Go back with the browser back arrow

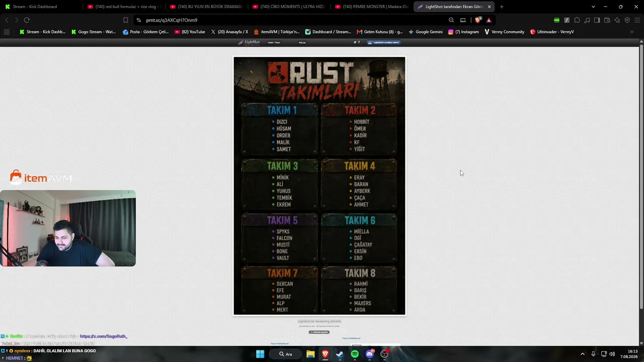(x=7, y=20)
